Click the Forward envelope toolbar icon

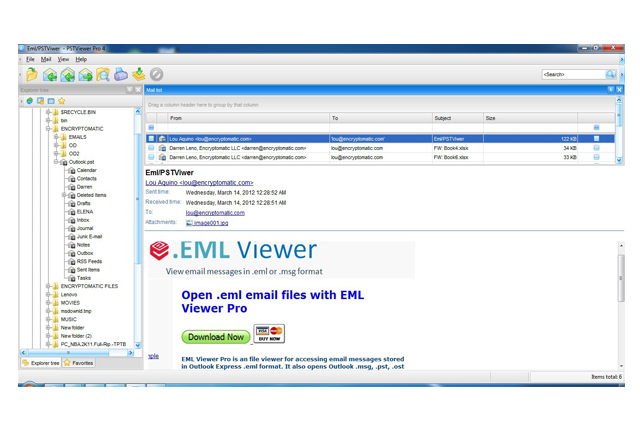click(x=85, y=75)
